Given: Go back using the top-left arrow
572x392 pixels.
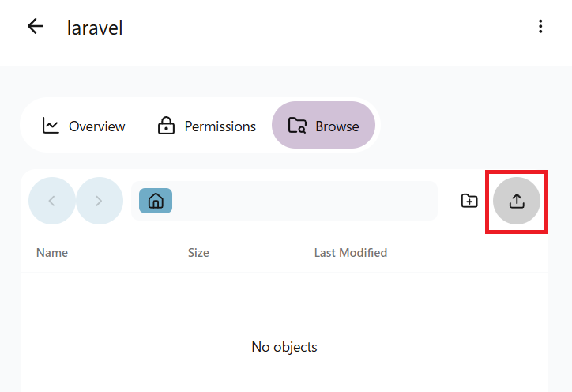Looking at the screenshot, I should click(36, 27).
